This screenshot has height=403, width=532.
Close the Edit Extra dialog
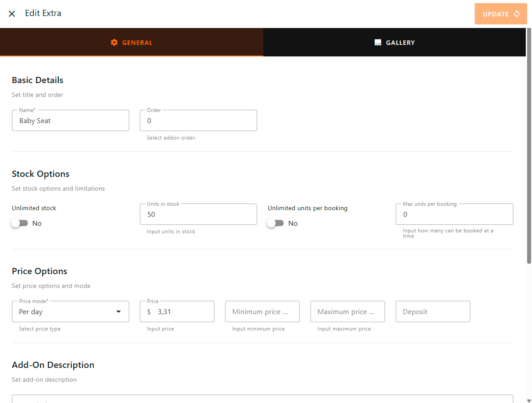[x=12, y=14]
